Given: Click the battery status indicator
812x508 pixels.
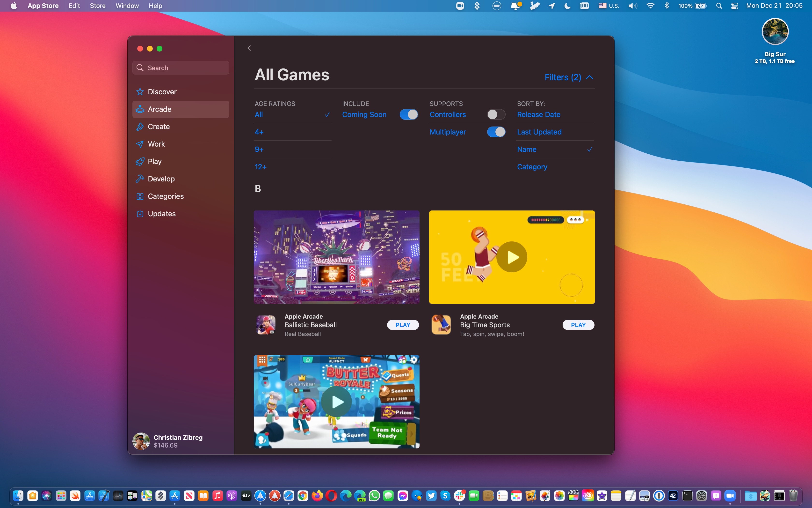Looking at the screenshot, I should coord(692,6).
